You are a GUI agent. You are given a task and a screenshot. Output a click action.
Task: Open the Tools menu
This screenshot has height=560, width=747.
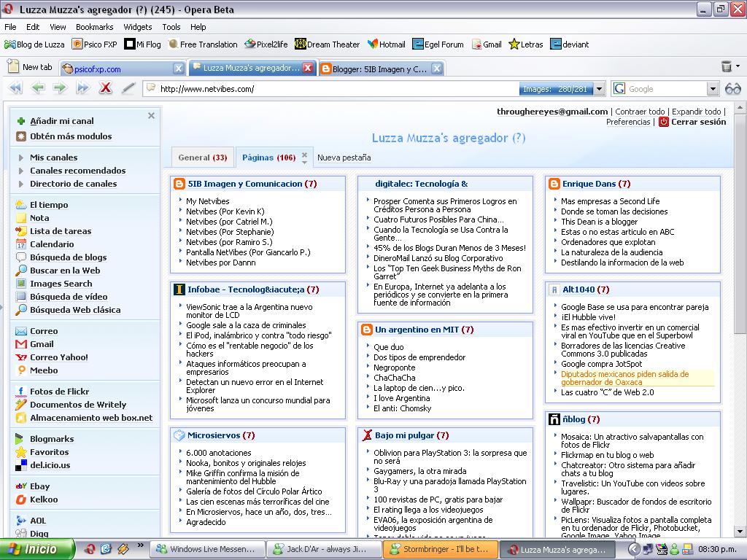171,27
